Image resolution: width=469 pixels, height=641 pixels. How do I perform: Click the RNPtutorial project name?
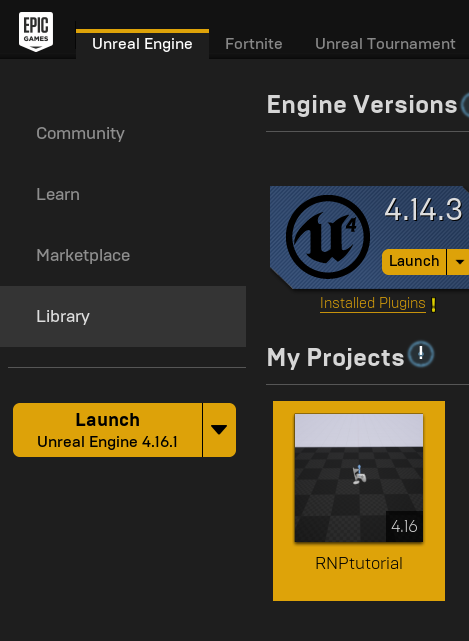(359, 563)
